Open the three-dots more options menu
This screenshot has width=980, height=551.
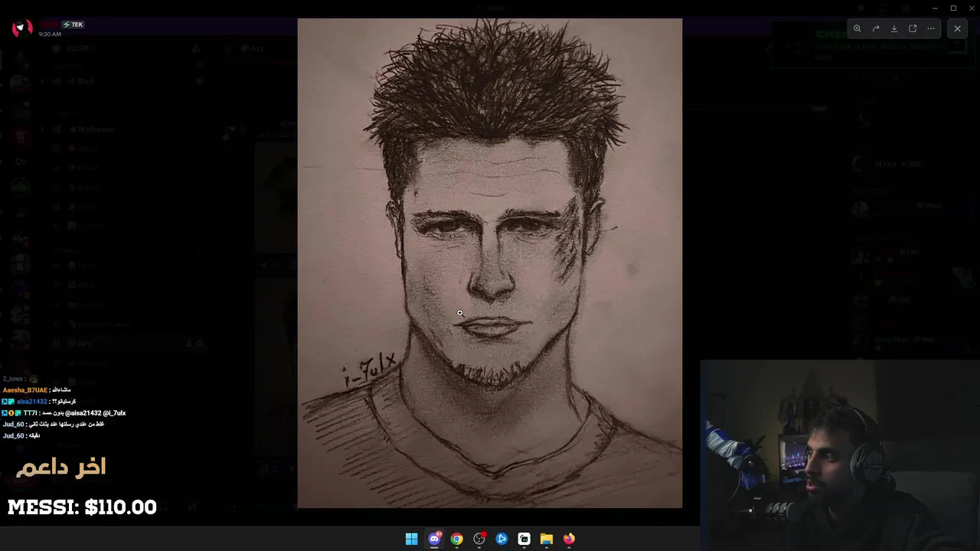point(931,28)
